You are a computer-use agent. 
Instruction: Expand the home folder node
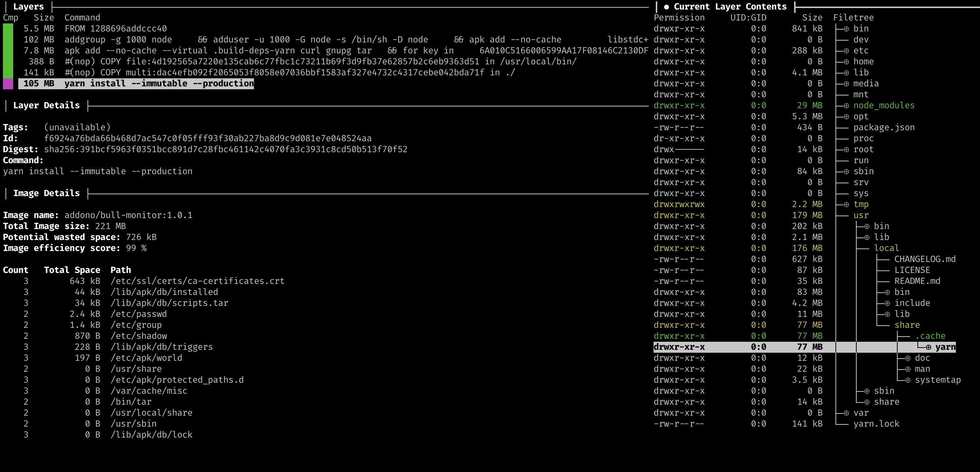846,61
